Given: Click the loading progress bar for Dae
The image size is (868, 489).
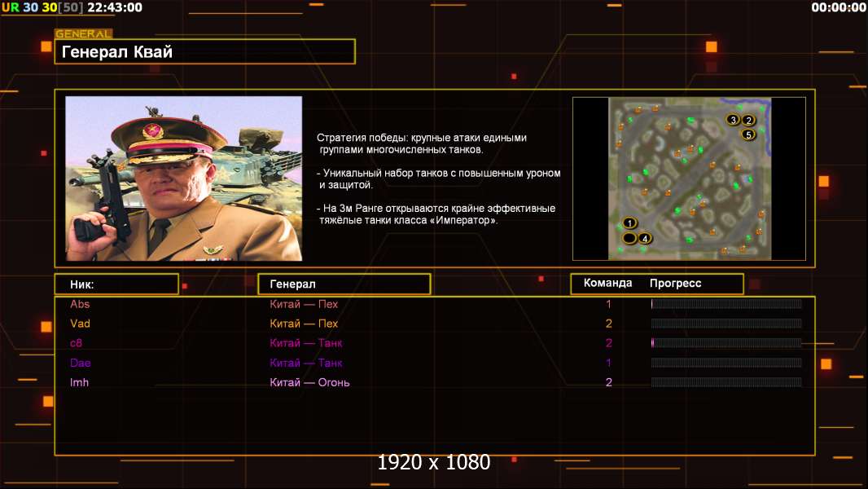Looking at the screenshot, I should 726,363.
